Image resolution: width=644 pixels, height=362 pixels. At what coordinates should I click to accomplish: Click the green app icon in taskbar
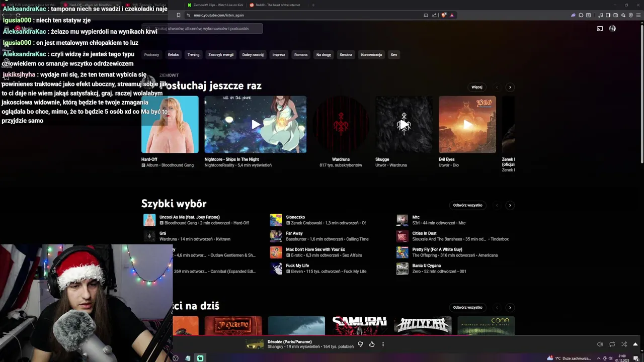click(200, 358)
